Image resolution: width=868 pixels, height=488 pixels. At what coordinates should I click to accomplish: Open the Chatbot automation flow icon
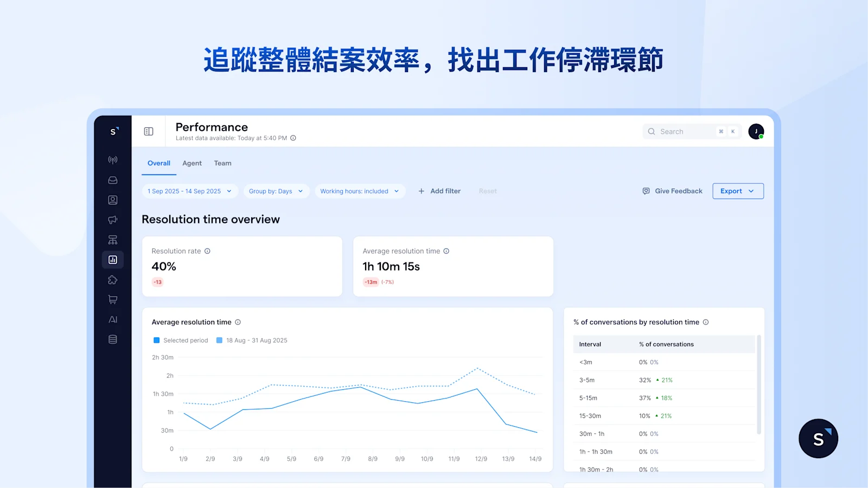[x=112, y=239]
